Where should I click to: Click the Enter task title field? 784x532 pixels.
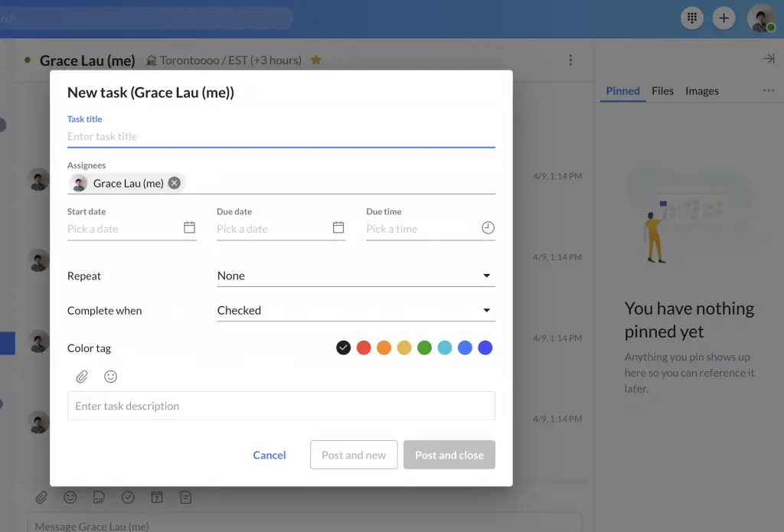tap(280, 136)
